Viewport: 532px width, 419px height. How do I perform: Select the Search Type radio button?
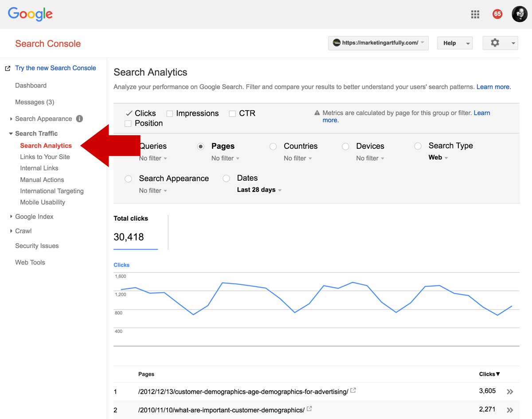click(x=418, y=146)
